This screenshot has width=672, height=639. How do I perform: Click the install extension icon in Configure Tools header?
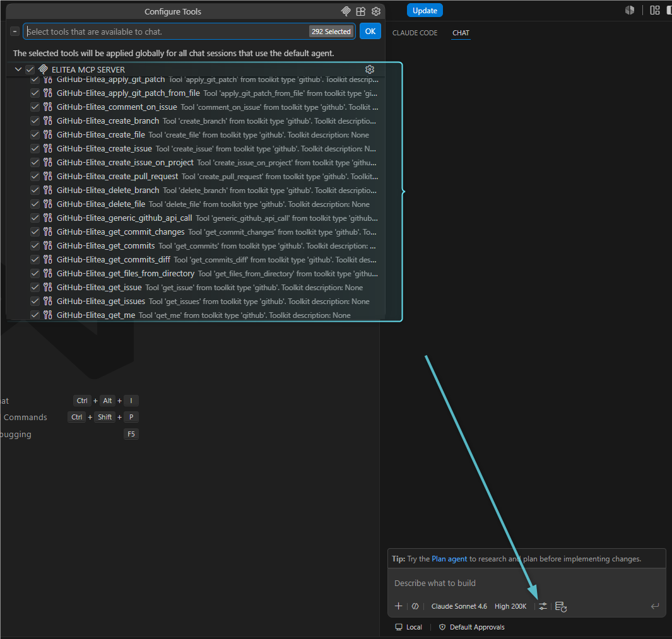pyautogui.click(x=361, y=11)
